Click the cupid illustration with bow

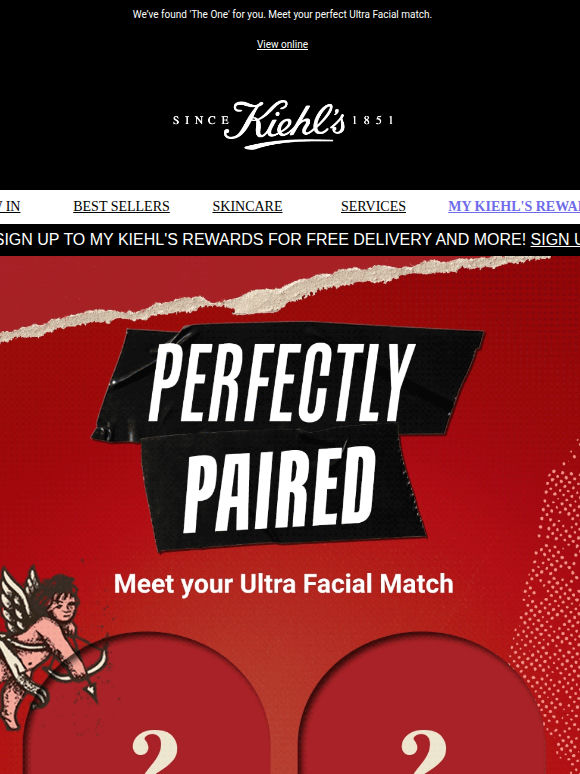tap(48, 647)
